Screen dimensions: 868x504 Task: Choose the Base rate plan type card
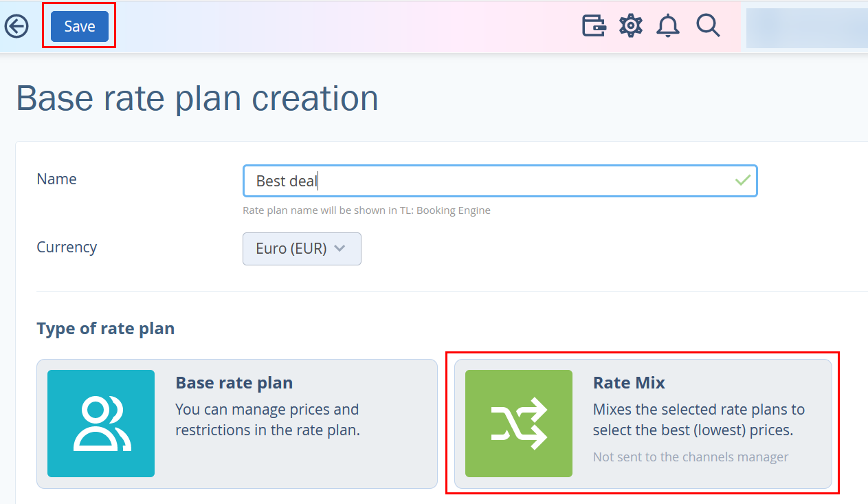tap(237, 424)
